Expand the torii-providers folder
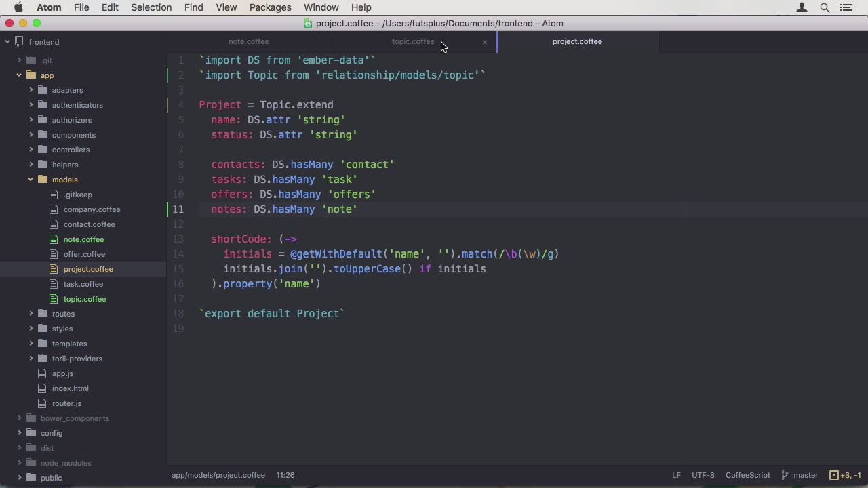Image resolution: width=868 pixels, height=488 pixels. tap(31, 359)
